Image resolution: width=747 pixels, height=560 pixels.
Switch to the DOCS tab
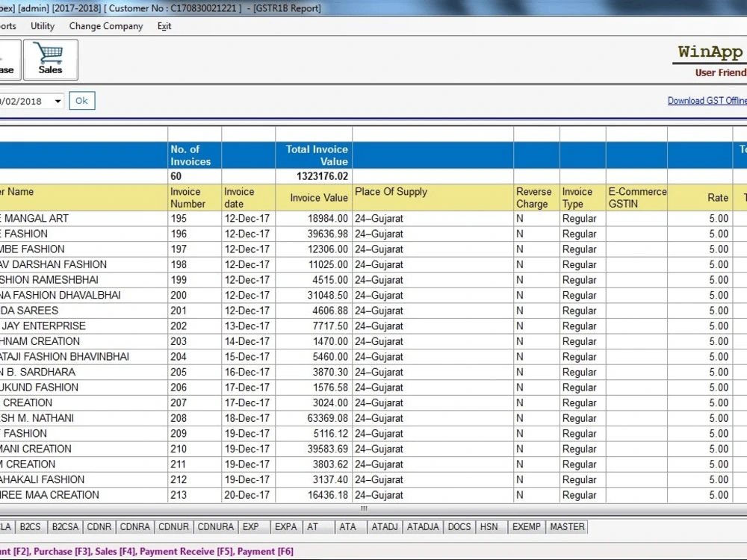[x=459, y=526]
